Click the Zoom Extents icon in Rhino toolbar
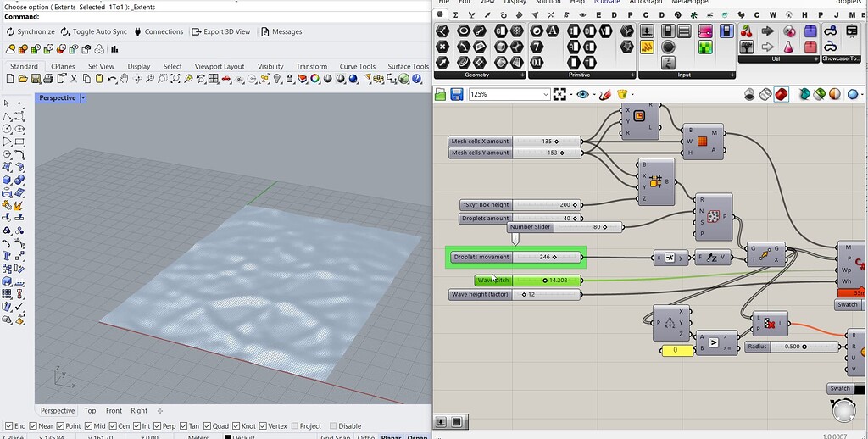This screenshot has width=868, height=439. click(x=176, y=79)
